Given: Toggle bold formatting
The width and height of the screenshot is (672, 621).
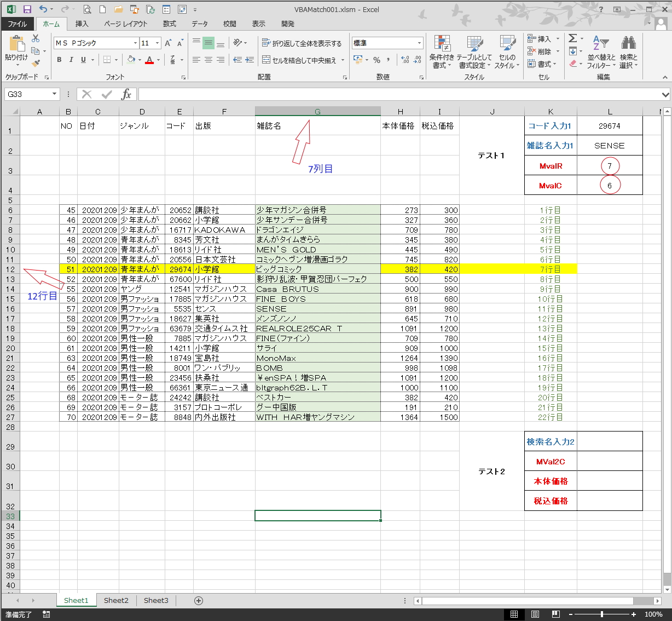Looking at the screenshot, I should tap(59, 60).
